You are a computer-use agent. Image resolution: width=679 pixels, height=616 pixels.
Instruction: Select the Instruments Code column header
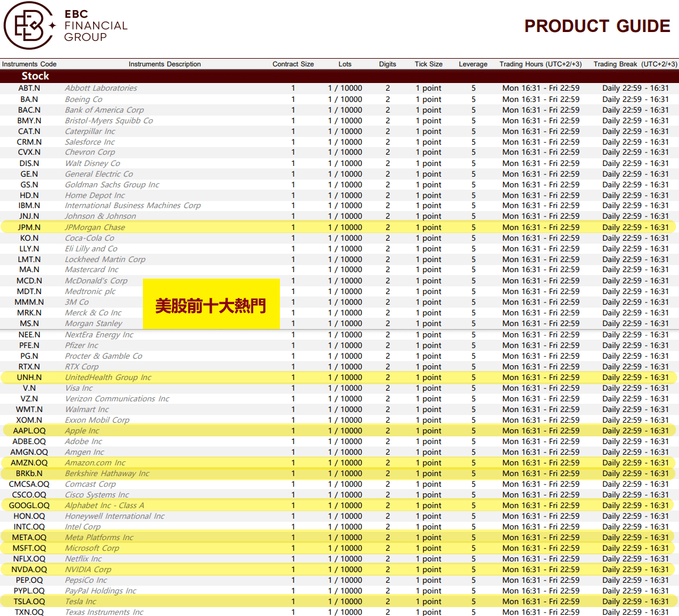pyautogui.click(x=30, y=64)
